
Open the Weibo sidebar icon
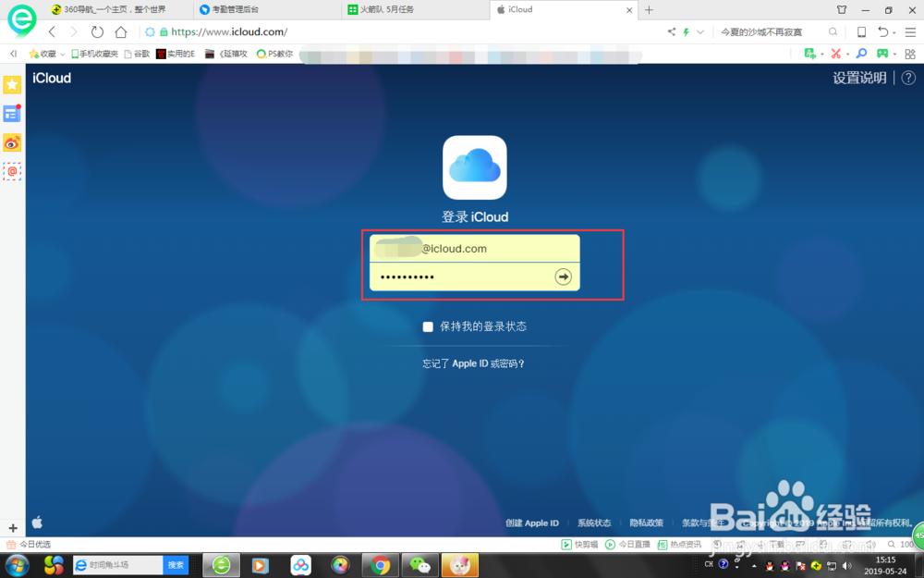(x=12, y=142)
